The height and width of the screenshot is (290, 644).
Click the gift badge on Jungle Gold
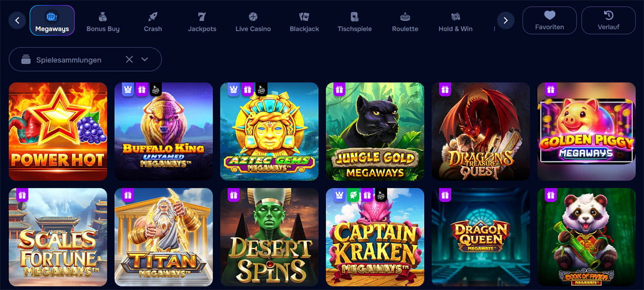tap(339, 89)
